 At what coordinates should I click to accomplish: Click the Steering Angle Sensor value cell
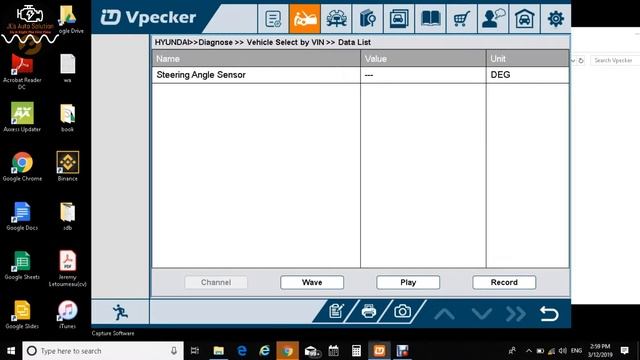coord(423,75)
